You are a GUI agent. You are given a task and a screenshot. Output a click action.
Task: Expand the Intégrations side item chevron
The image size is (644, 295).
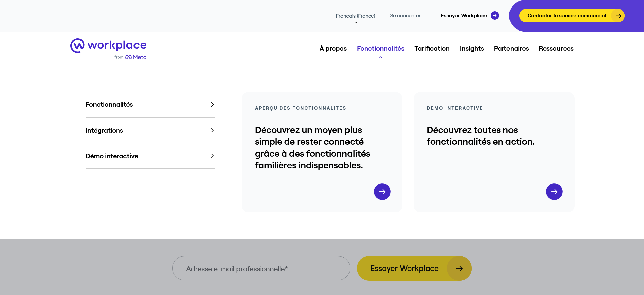pos(212,130)
